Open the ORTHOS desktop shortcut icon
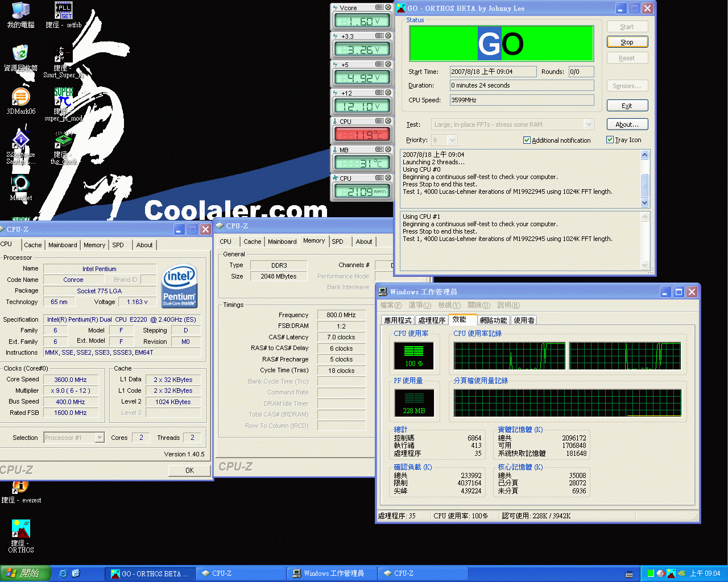The width and height of the screenshot is (728, 582). click(20, 529)
